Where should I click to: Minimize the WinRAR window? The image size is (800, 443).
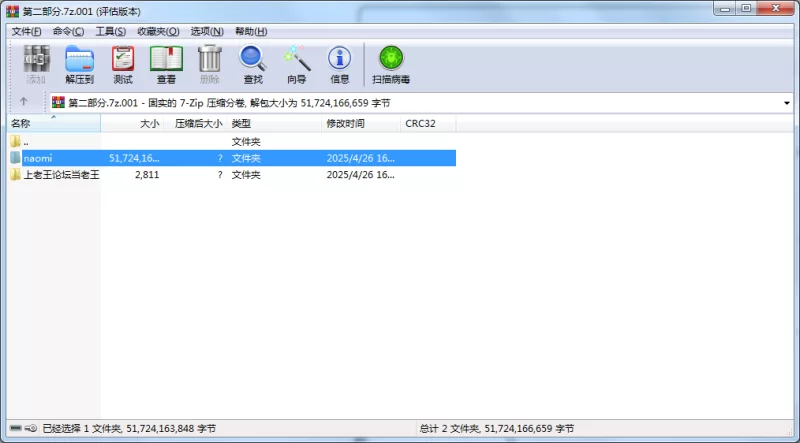(725, 8)
